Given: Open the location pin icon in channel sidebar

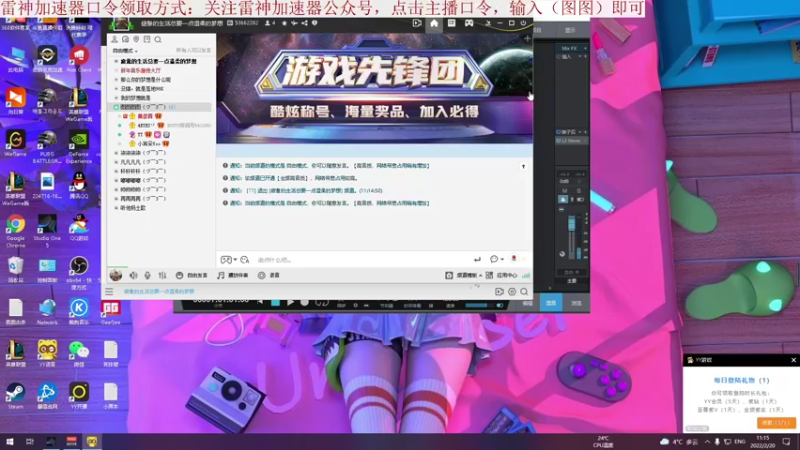Looking at the screenshot, I should click(x=136, y=39).
